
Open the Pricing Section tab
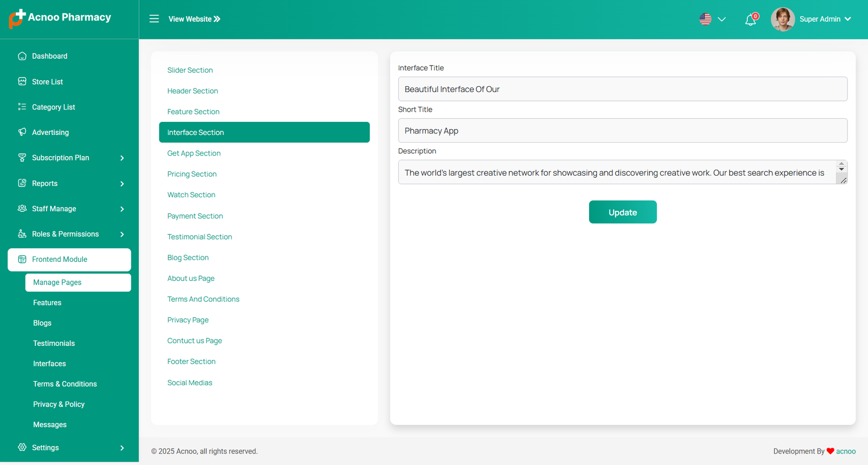pyautogui.click(x=192, y=174)
